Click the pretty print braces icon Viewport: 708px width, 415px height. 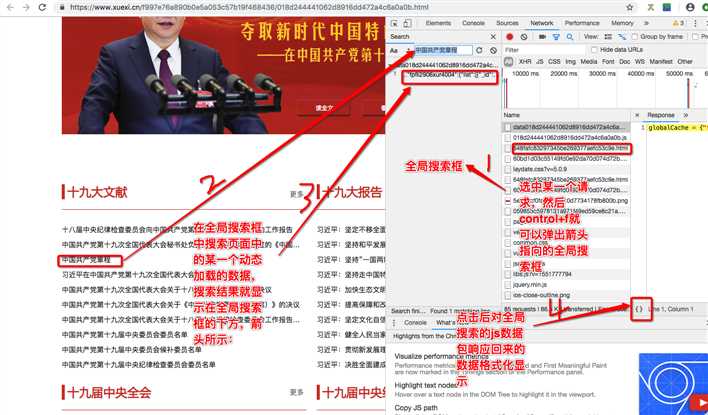click(638, 311)
